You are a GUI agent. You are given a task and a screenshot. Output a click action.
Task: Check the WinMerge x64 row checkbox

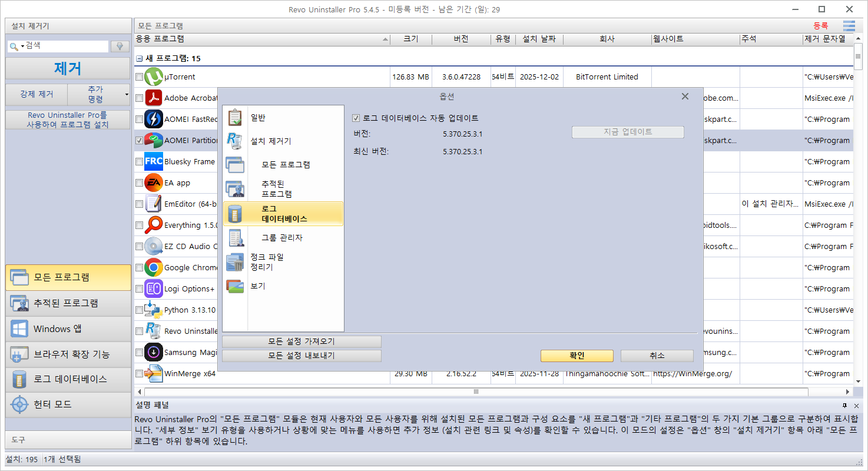[140, 374]
